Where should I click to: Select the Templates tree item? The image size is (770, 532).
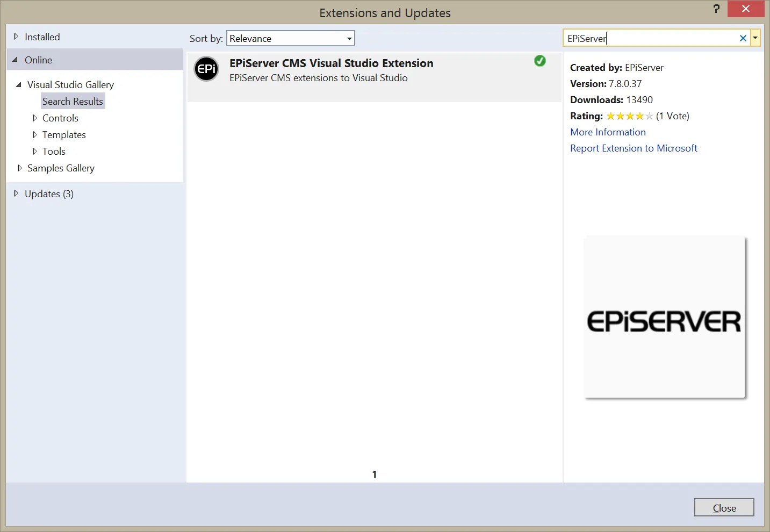64,134
